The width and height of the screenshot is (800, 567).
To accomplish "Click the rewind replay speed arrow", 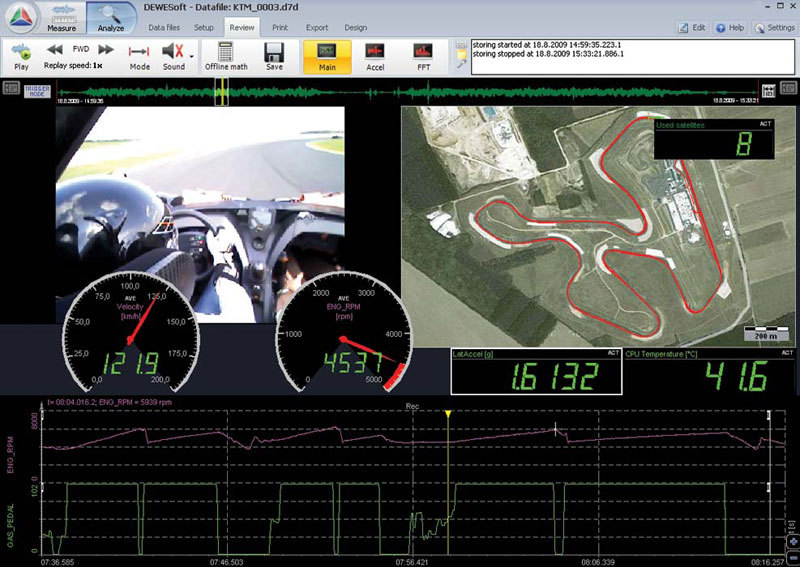I will [x=55, y=49].
